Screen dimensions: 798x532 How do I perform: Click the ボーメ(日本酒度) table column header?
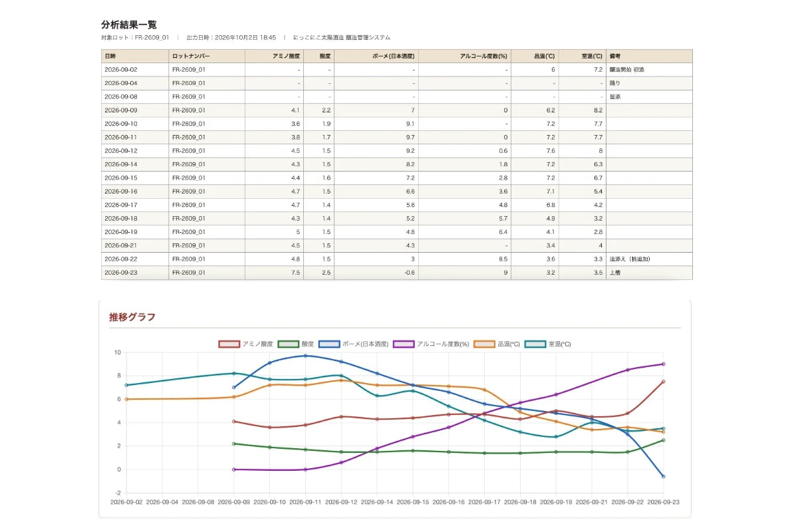click(376, 56)
